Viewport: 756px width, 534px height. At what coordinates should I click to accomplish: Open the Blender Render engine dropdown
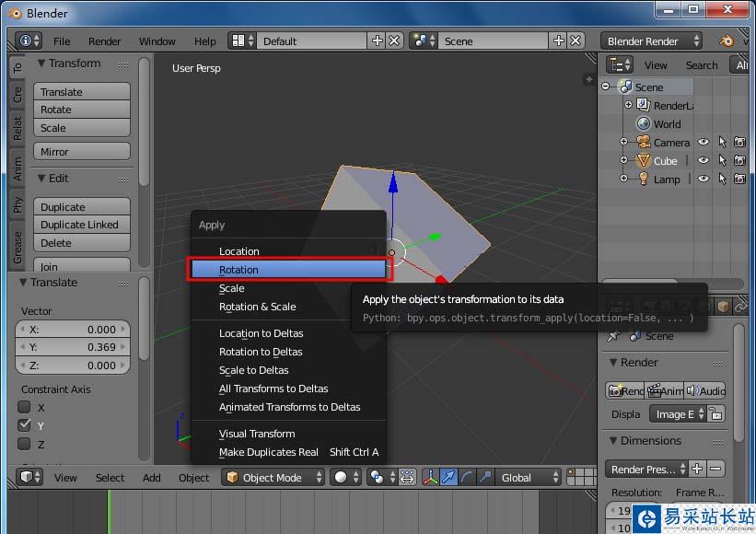click(651, 41)
